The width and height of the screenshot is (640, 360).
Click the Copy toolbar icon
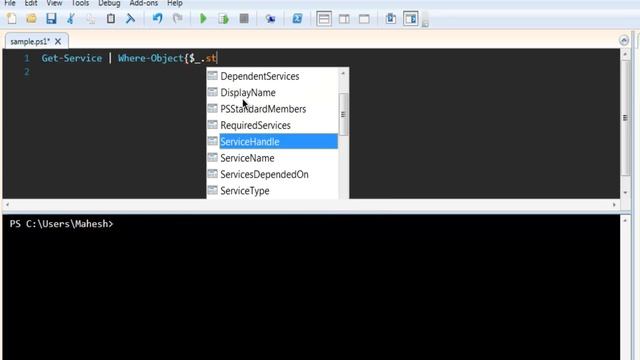tap(91, 19)
